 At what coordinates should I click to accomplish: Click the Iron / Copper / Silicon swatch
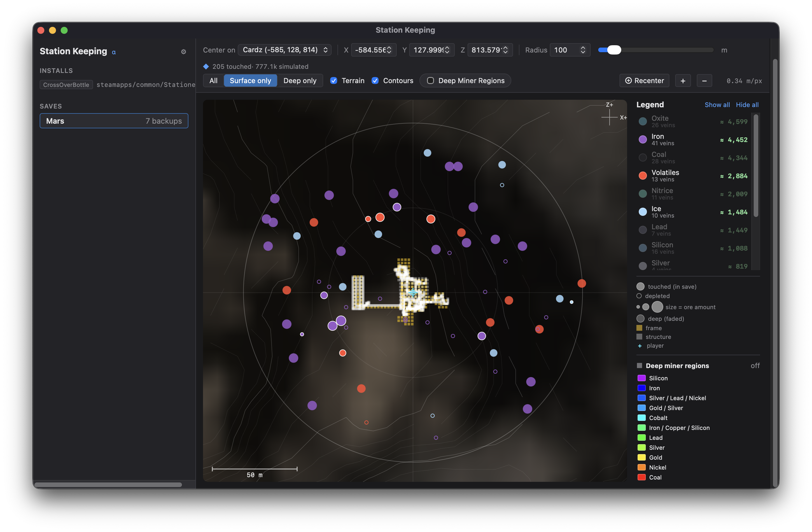[641, 428]
